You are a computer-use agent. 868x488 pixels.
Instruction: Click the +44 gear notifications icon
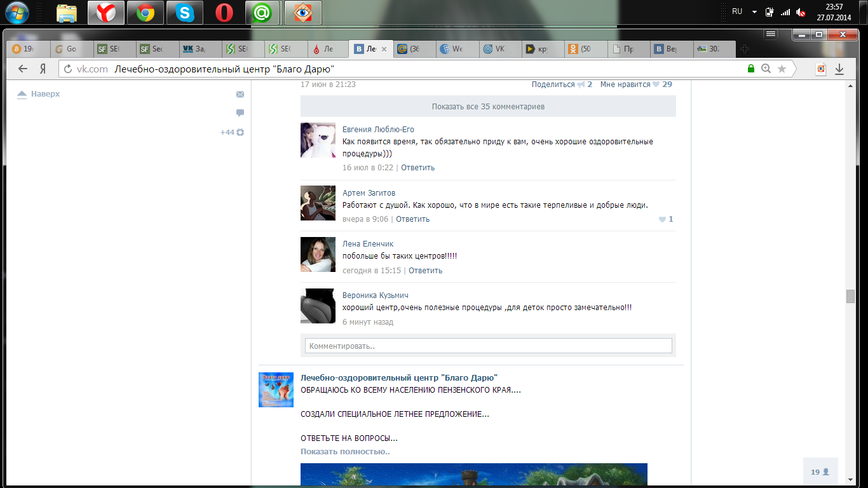tap(233, 132)
